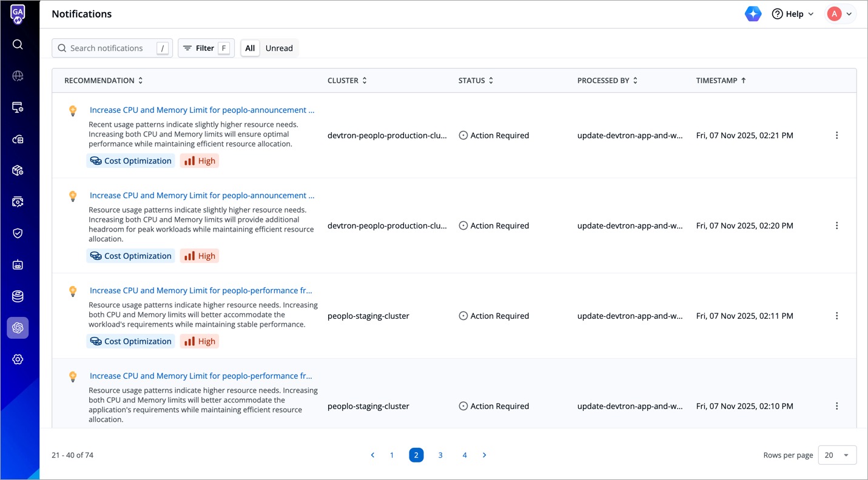868x480 pixels.
Task: Go to page 3 of notifications
Action: click(x=440, y=455)
